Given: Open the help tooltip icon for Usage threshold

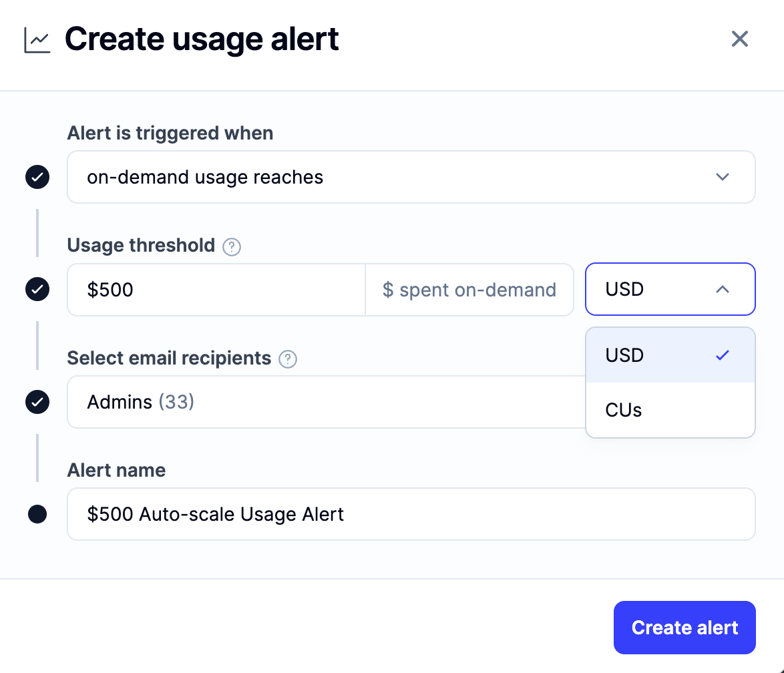Looking at the screenshot, I should 232,247.
